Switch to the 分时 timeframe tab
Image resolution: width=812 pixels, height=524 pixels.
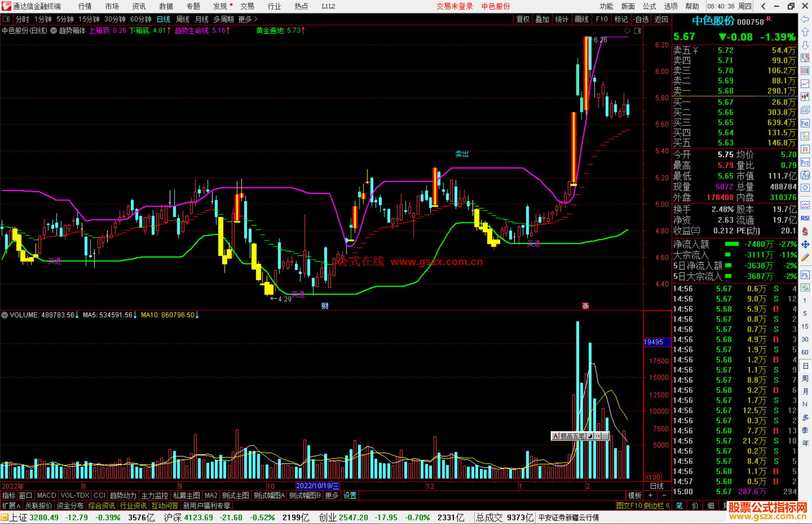point(22,19)
